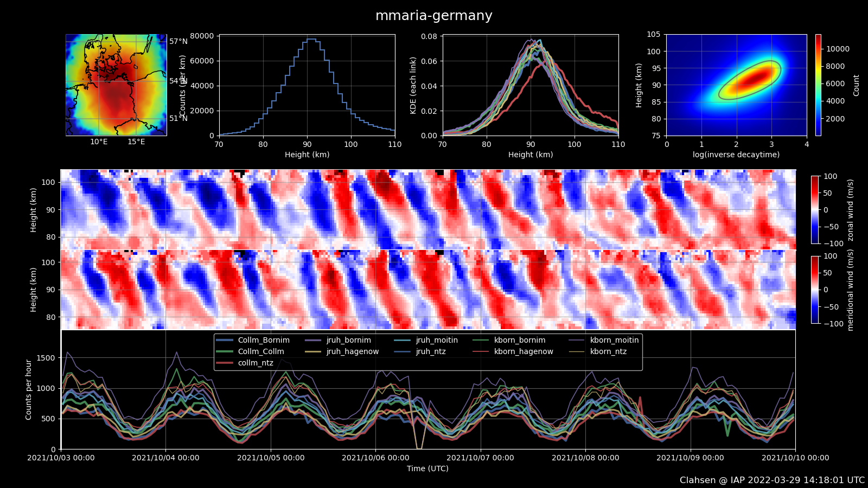Select jruh_hagenow legend entry
Image resolution: width=868 pixels, height=488 pixels.
(x=342, y=351)
